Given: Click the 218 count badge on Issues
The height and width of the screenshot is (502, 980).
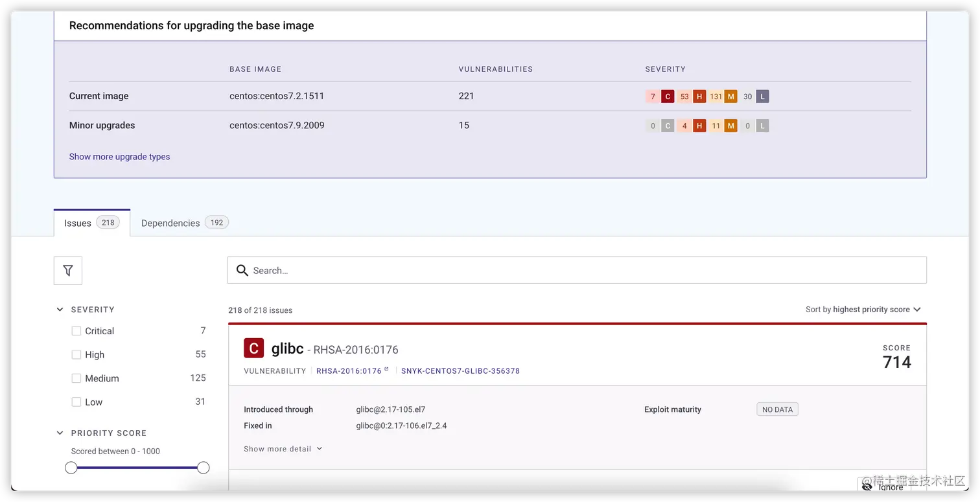Looking at the screenshot, I should click(108, 222).
